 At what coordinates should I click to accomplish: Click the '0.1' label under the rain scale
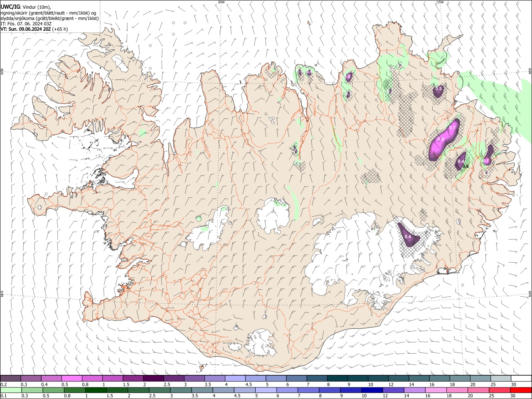click(x=3, y=396)
